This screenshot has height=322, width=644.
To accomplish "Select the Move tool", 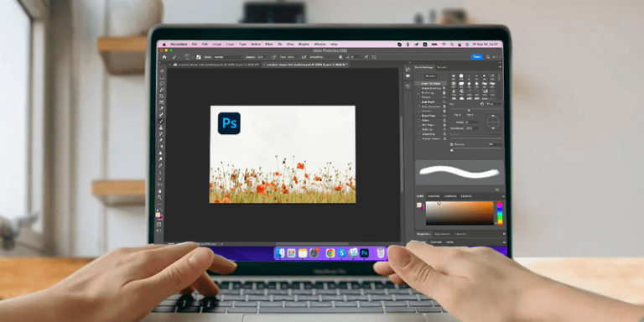I will (162, 71).
